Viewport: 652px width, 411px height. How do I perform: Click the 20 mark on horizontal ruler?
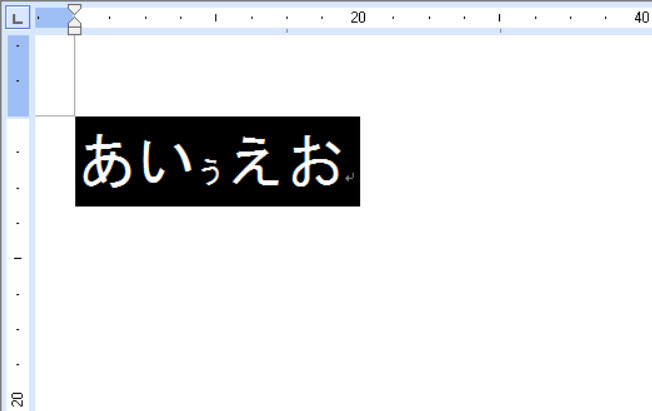[358, 18]
